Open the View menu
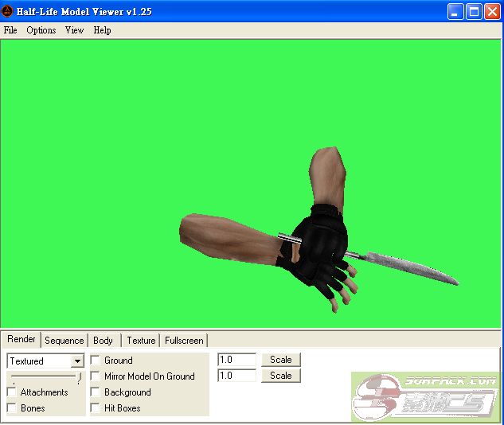 point(74,30)
